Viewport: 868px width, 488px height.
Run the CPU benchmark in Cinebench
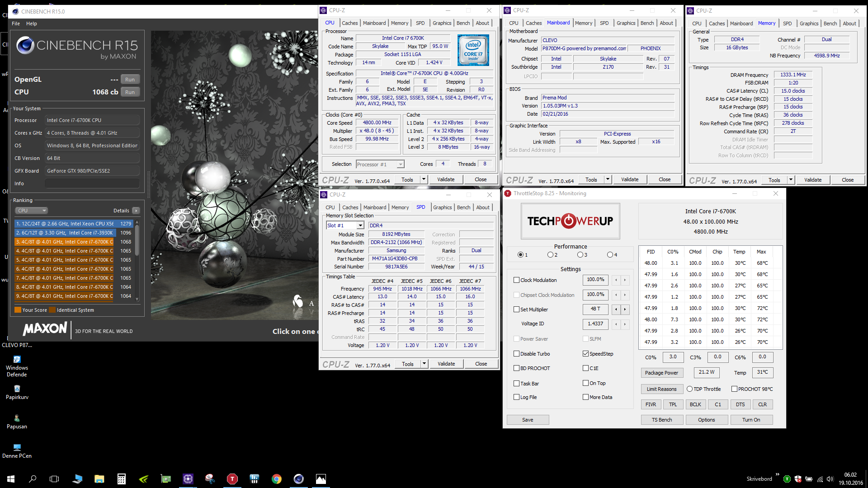(x=130, y=92)
